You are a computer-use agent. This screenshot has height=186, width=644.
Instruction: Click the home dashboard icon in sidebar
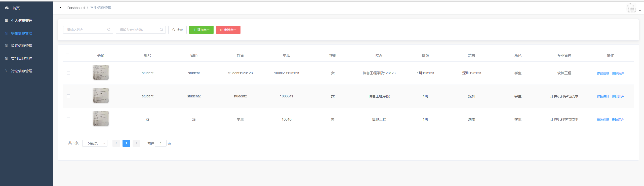coord(7,8)
